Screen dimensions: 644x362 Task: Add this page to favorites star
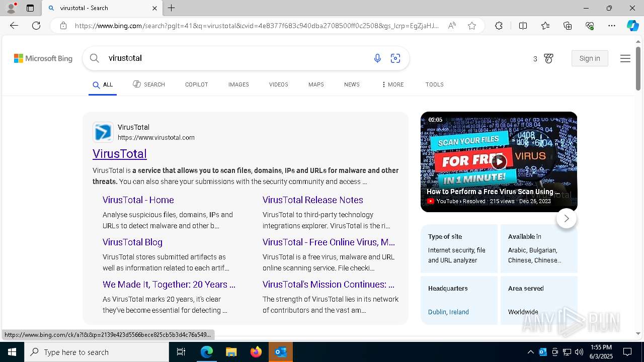coord(472,26)
